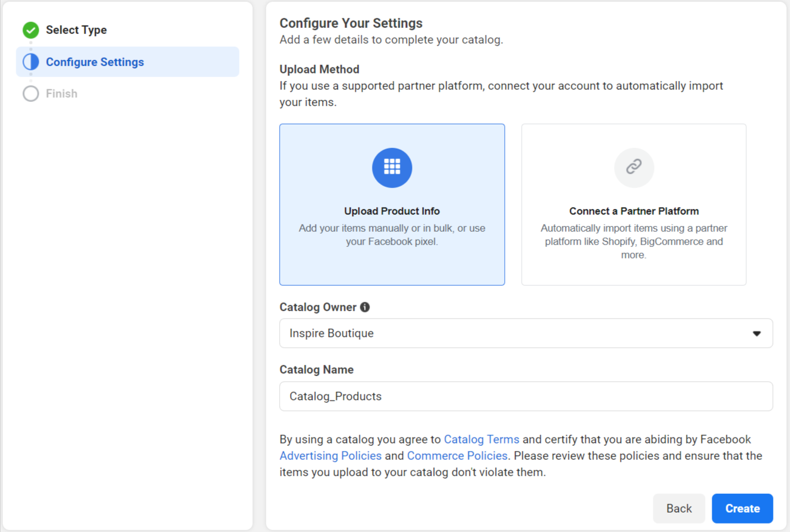
Task: Click the info icon next to Catalog Owner
Action: pos(365,307)
